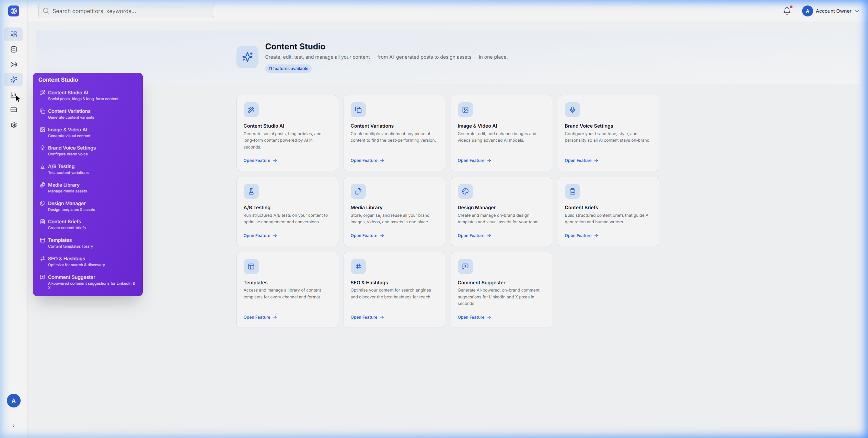Select the Content Studio sparkle sidebar icon
The height and width of the screenshot is (438, 868).
14,80
